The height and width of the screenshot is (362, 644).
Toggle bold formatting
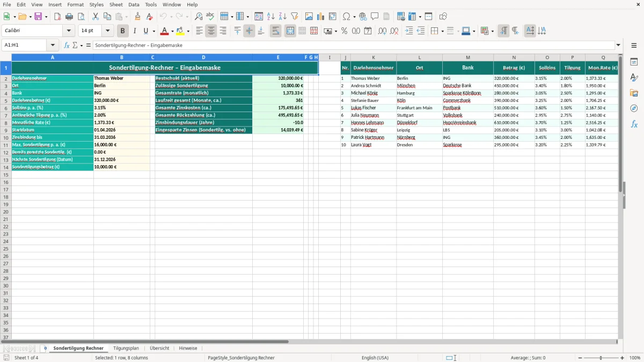coord(123,31)
